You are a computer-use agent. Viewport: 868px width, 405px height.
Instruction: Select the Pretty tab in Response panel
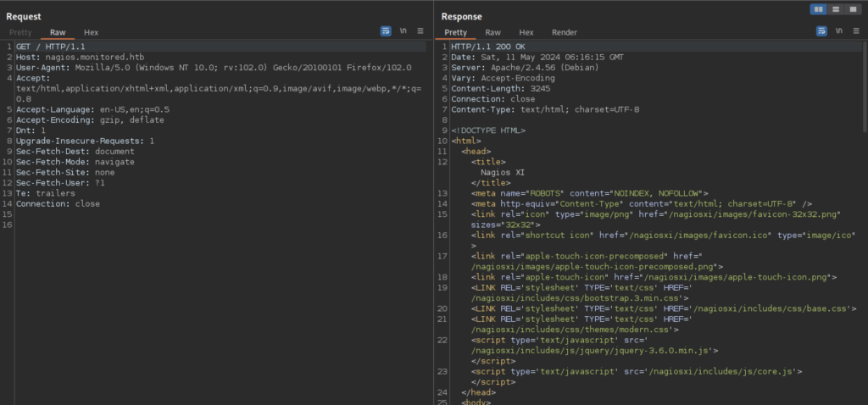tap(456, 32)
